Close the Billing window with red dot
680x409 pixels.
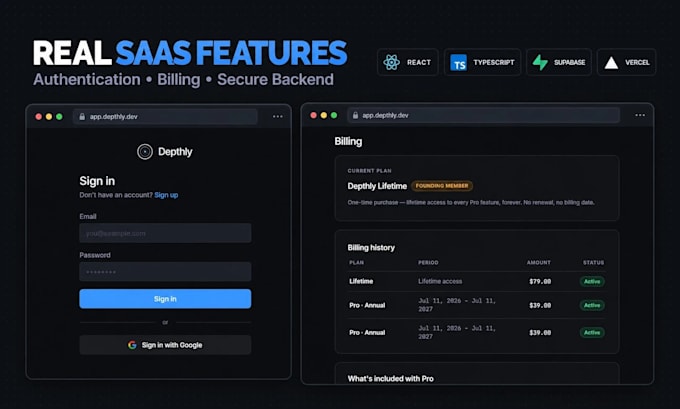tap(314, 115)
